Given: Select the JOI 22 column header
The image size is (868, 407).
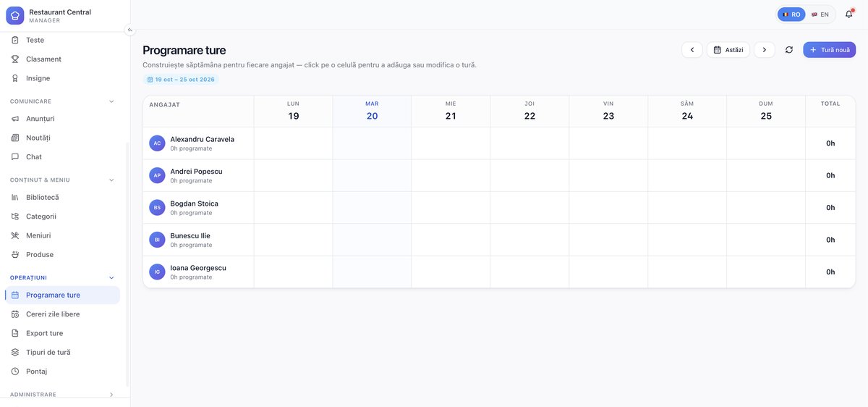Looking at the screenshot, I should point(529,112).
